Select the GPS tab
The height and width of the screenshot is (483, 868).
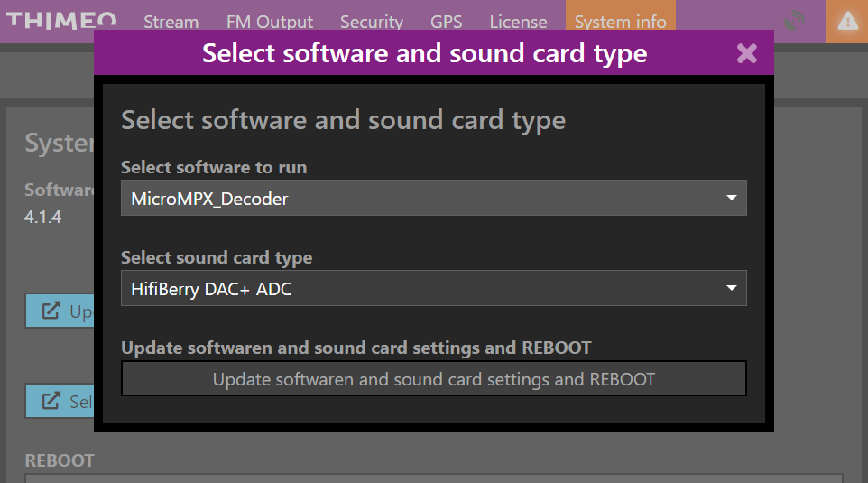click(x=446, y=22)
